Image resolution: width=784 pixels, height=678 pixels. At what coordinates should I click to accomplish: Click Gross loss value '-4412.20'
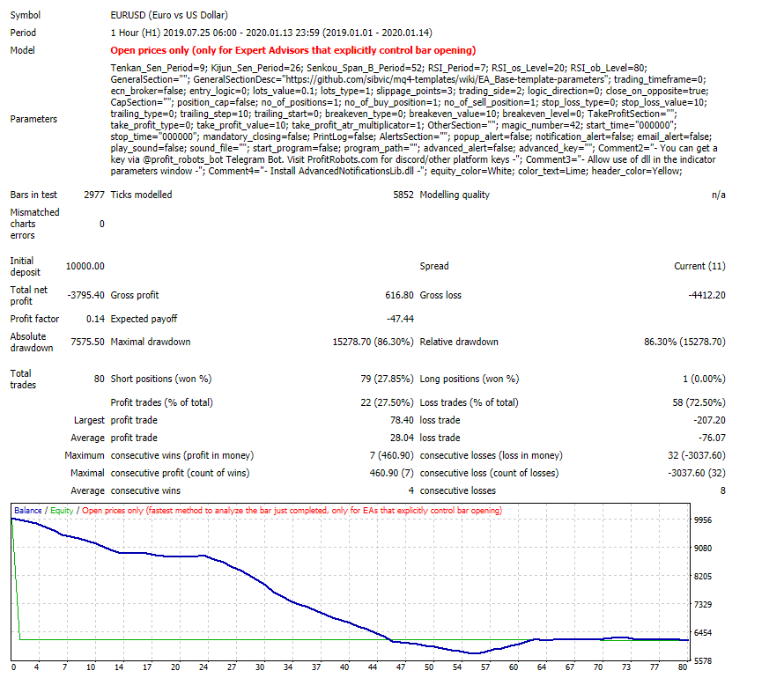pos(706,295)
